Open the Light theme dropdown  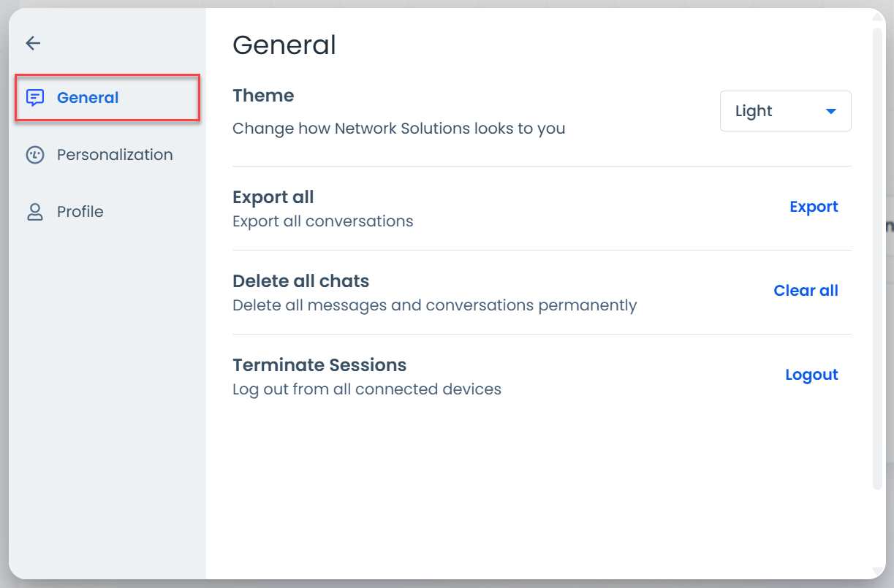(x=785, y=111)
